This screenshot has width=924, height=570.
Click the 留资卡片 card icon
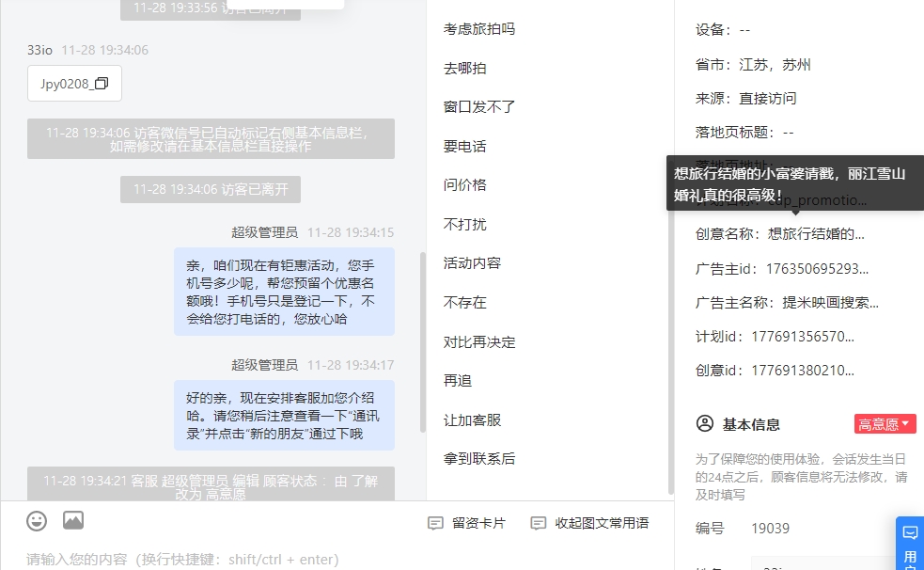(x=435, y=523)
